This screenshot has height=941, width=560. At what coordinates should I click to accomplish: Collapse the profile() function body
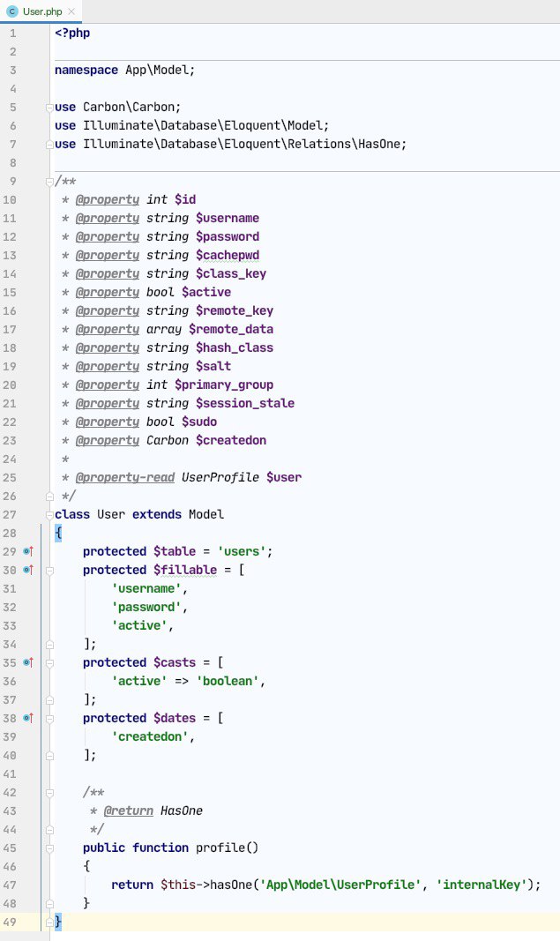pos(49,848)
